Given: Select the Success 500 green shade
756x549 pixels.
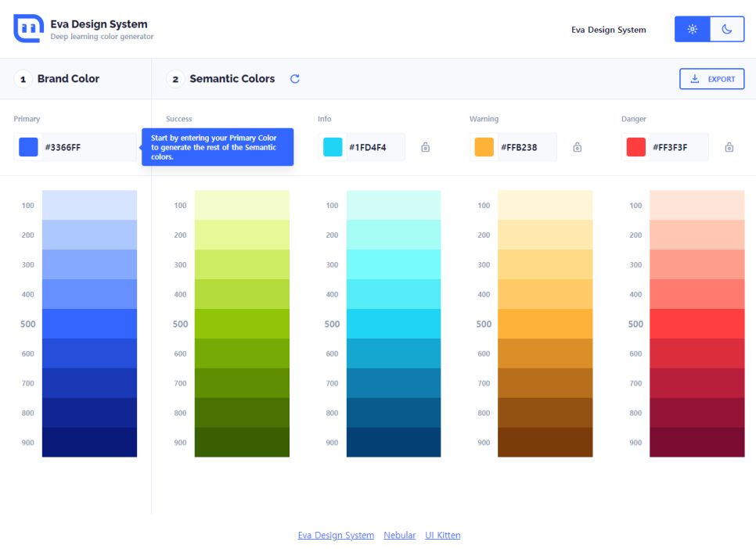Looking at the screenshot, I should tap(242, 324).
